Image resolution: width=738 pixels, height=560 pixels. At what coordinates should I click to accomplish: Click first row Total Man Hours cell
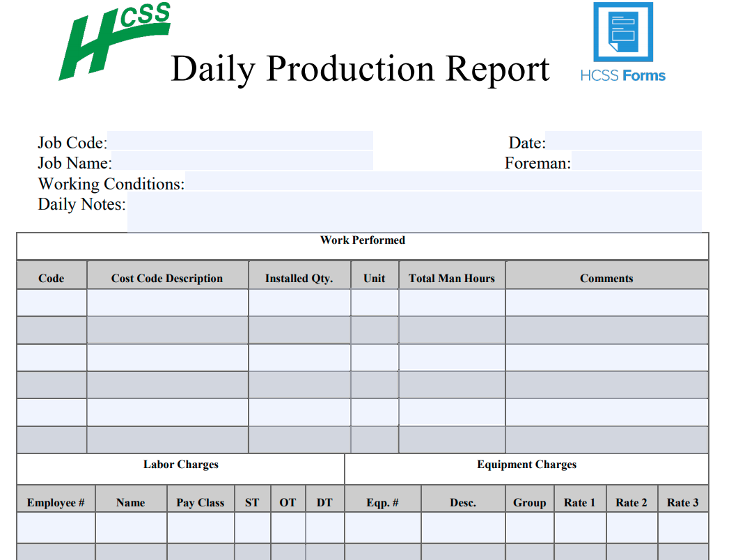click(x=452, y=303)
